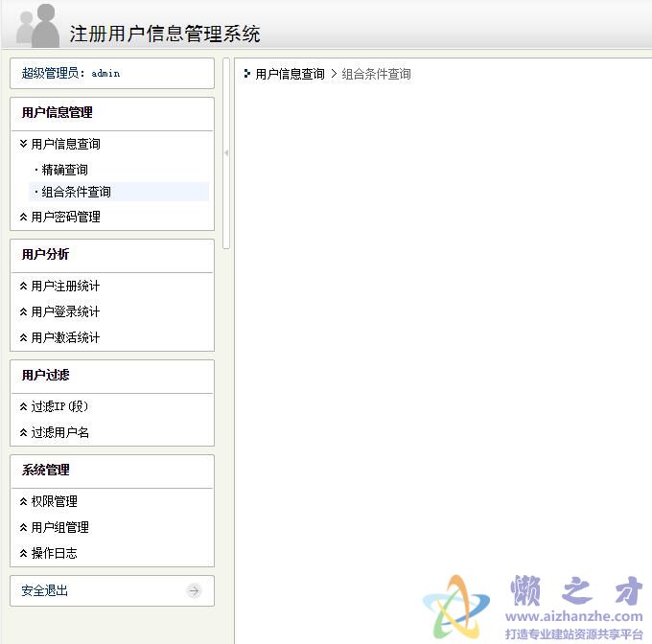The width and height of the screenshot is (652, 644).
Task: Go to 过滤用户名 page
Action: tap(59, 432)
